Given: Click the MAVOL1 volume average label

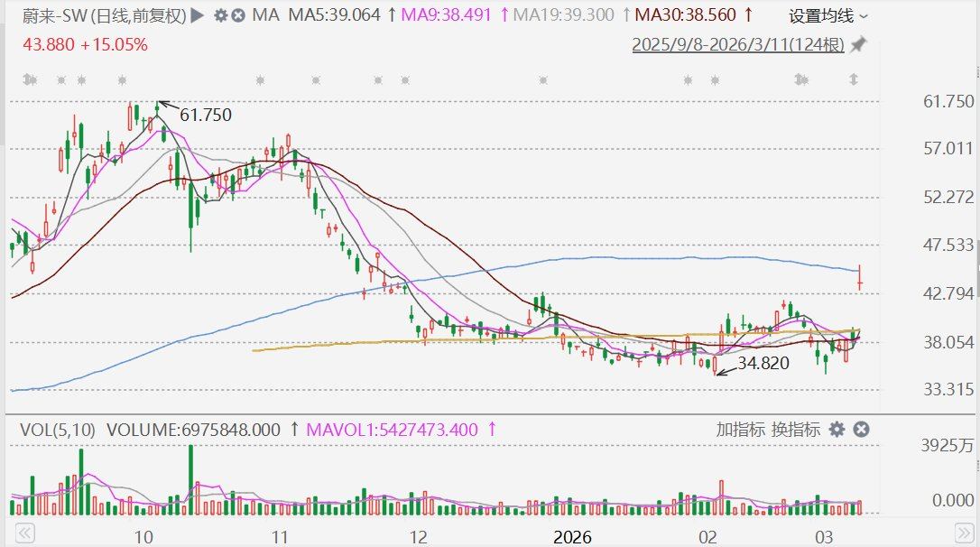Looking at the screenshot, I should point(392,430).
